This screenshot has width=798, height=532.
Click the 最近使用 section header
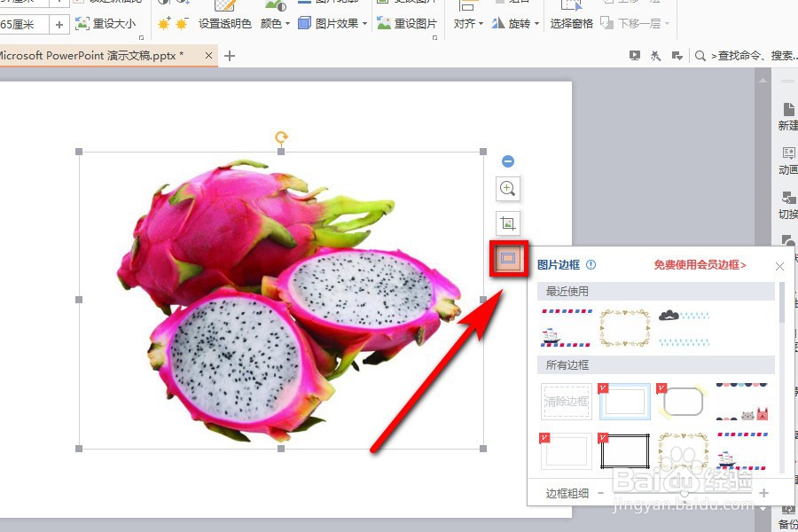(x=656, y=291)
